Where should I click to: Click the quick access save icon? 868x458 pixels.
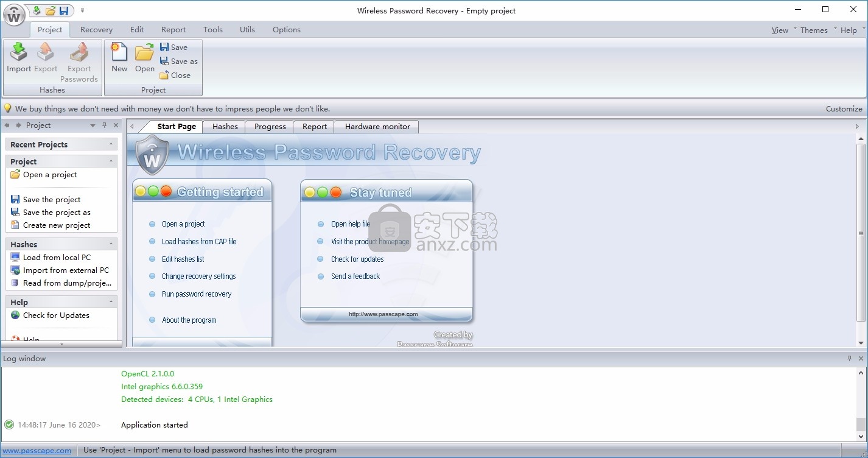tap(64, 10)
